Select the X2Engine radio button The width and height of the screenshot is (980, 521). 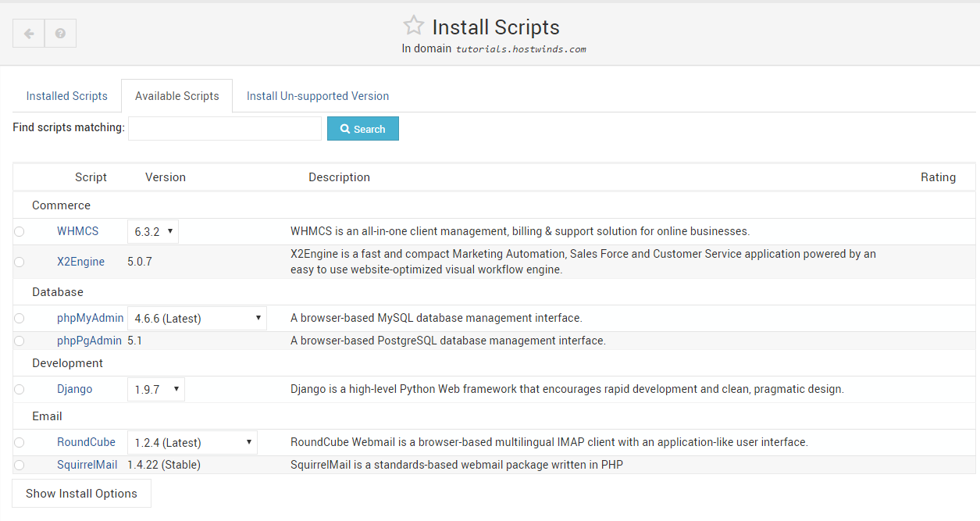[19, 262]
